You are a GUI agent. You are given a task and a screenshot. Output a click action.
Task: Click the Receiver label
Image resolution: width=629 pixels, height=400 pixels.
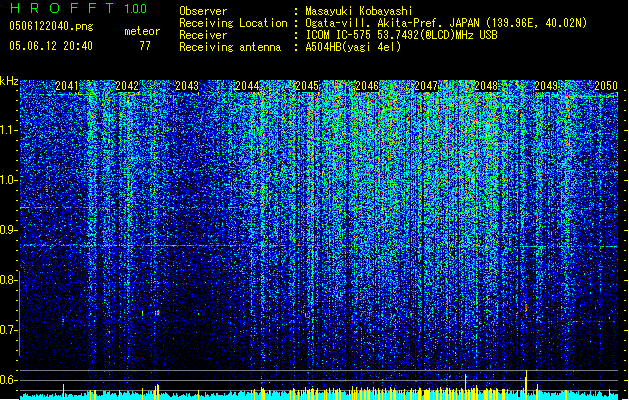203,35
